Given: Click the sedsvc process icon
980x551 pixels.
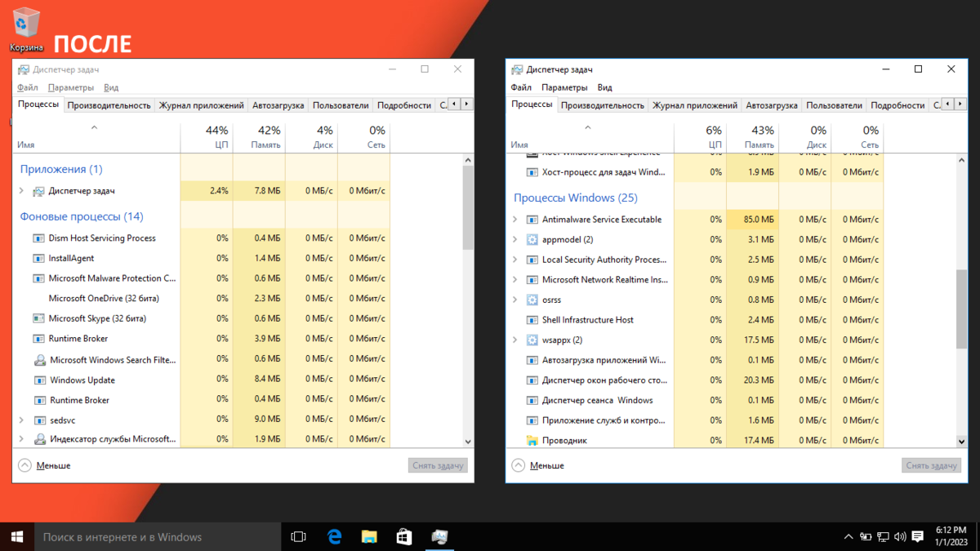Looking at the screenshot, I should 38,420.
